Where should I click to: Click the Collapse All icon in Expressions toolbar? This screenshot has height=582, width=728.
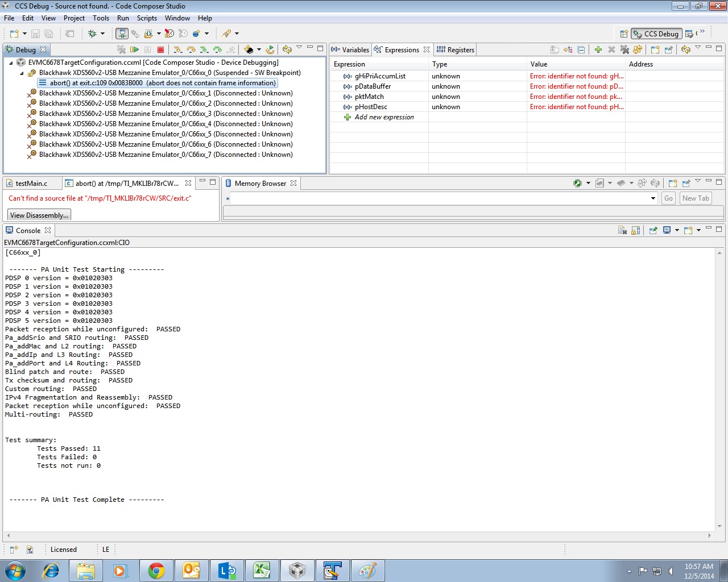[x=581, y=49]
